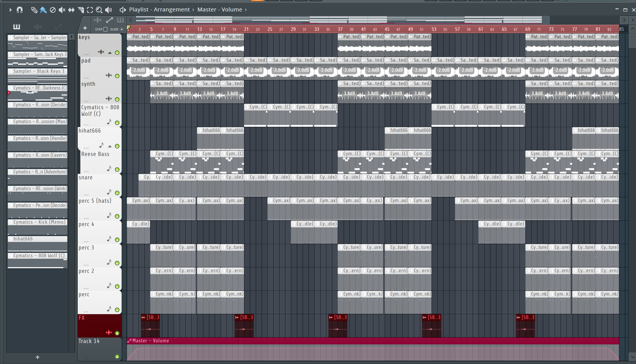This screenshot has height=364, width=636.
Task: Click right arrow of horizontal scroller
Action: pyautogui.click(x=624, y=20)
